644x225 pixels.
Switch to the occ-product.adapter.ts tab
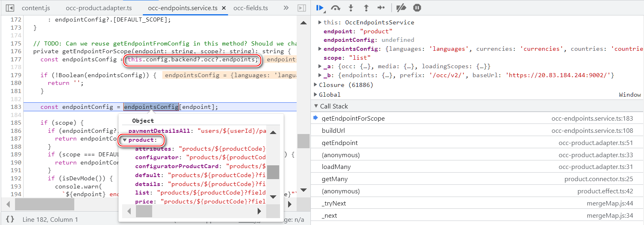99,8
